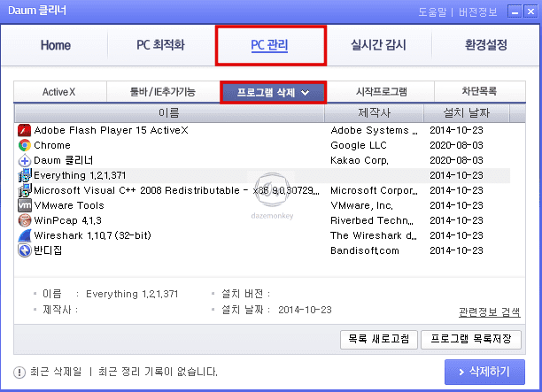This screenshot has width=542, height=392.
Task: Click Chrome install date 2020-08-03
Action: pyautogui.click(x=456, y=145)
